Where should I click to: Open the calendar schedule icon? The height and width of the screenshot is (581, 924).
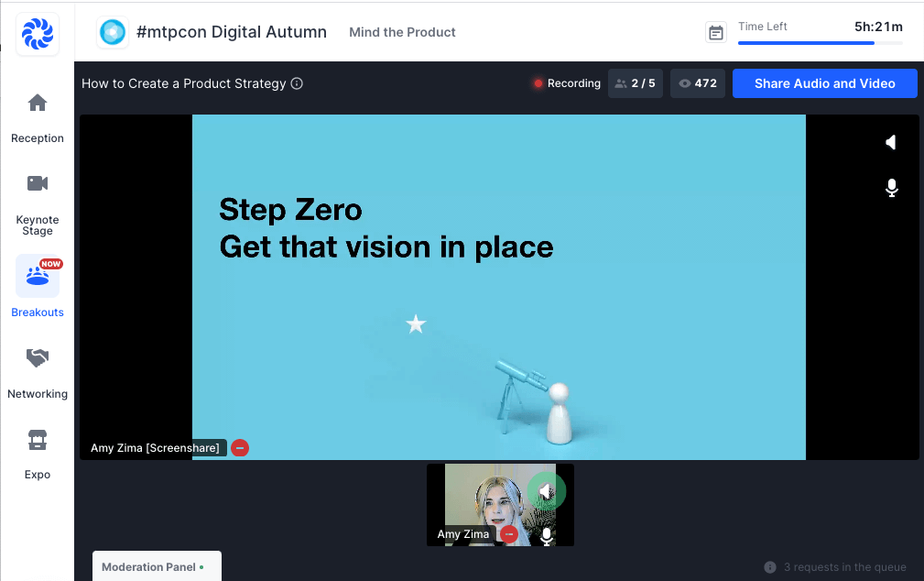[x=716, y=33]
